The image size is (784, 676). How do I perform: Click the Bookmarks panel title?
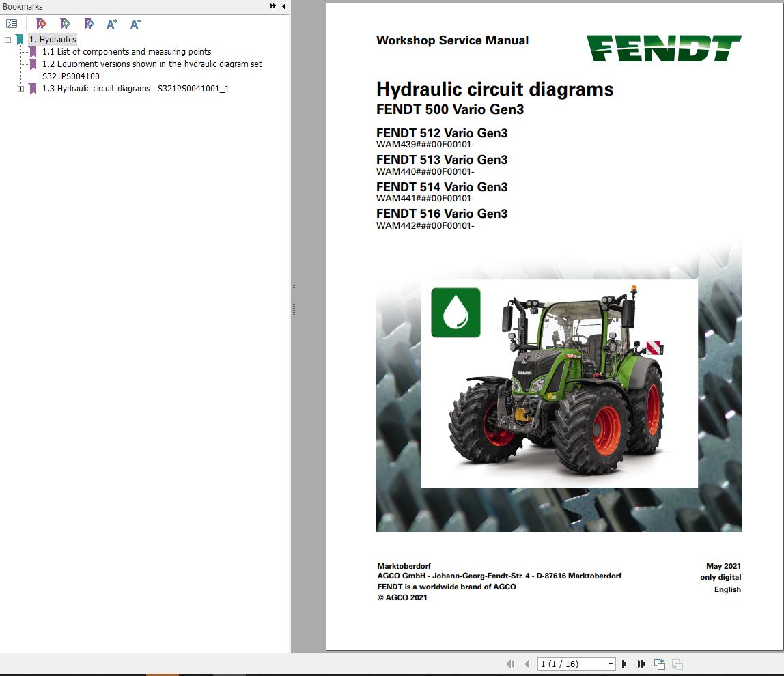(x=23, y=7)
